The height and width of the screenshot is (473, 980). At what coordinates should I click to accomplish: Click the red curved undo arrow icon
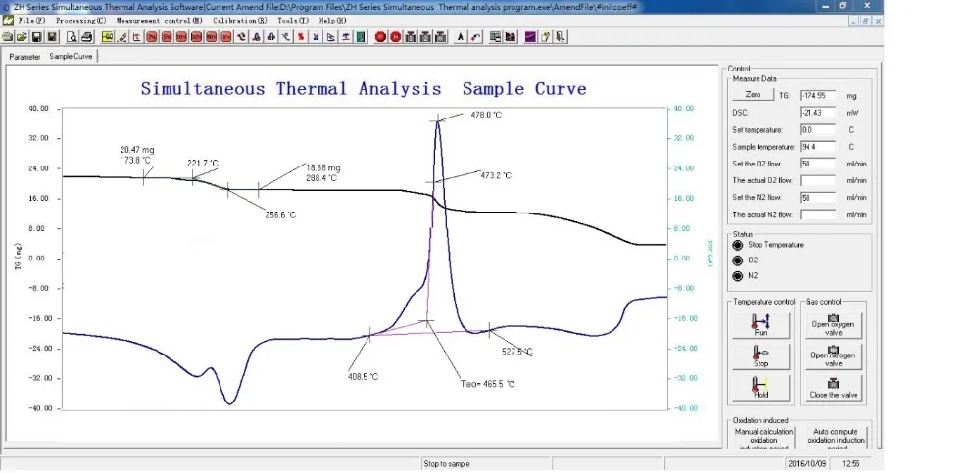click(476, 37)
